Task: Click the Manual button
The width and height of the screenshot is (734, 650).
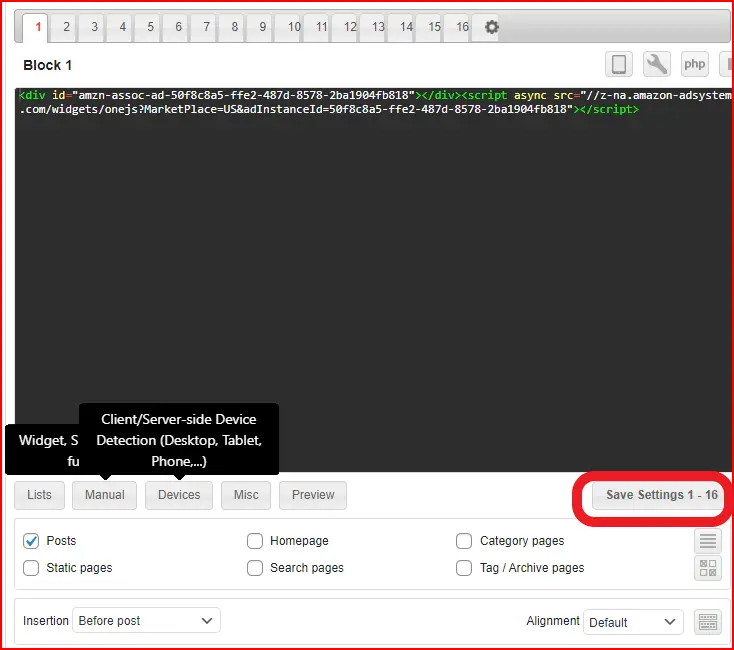Action: click(x=104, y=495)
